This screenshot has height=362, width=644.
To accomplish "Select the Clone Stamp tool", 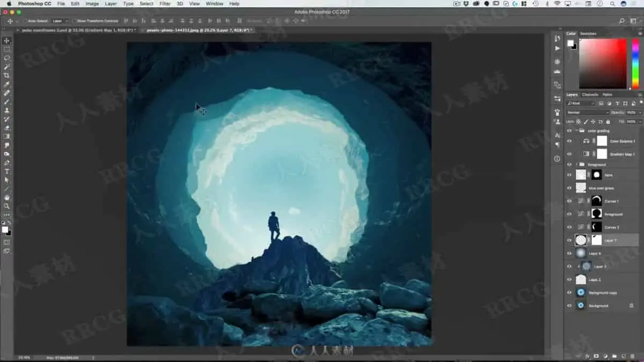I will 6,110.
